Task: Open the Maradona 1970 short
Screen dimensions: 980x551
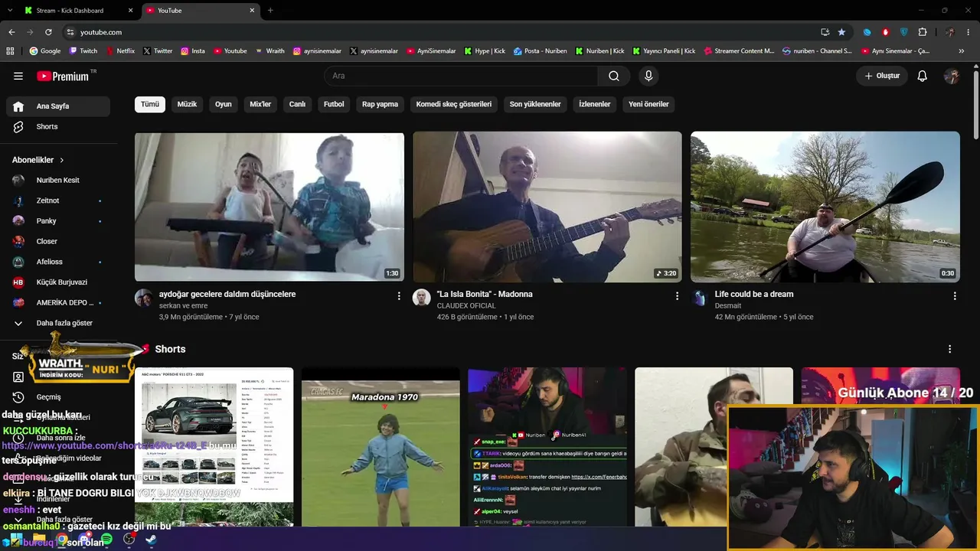Action: 381,447
